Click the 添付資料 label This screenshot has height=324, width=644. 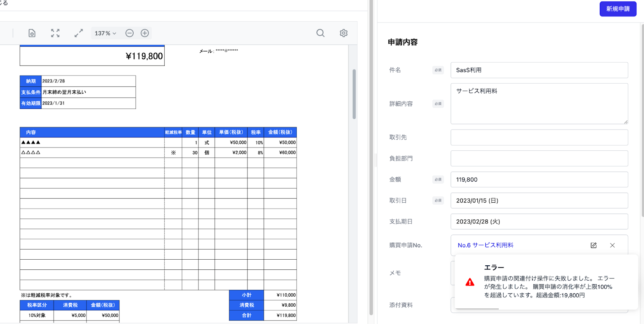(x=401, y=305)
